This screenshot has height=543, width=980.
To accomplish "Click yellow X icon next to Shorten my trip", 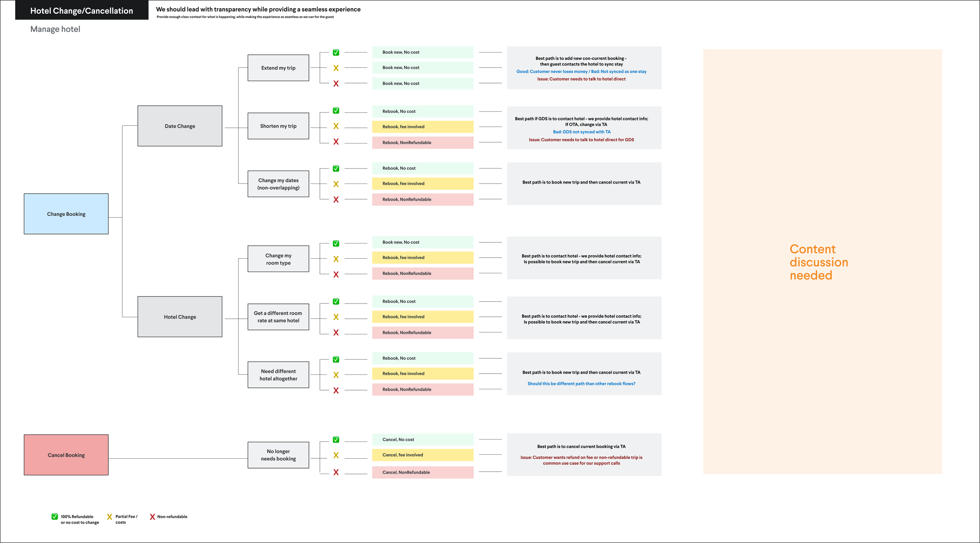I will click(336, 126).
